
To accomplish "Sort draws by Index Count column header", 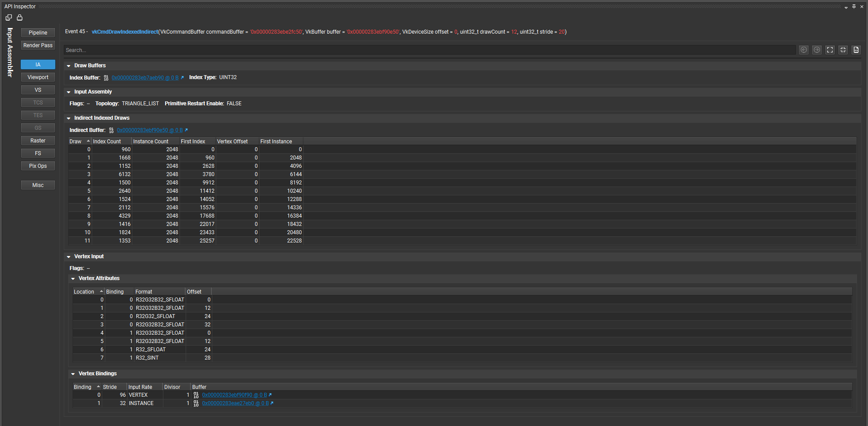I will (x=107, y=142).
